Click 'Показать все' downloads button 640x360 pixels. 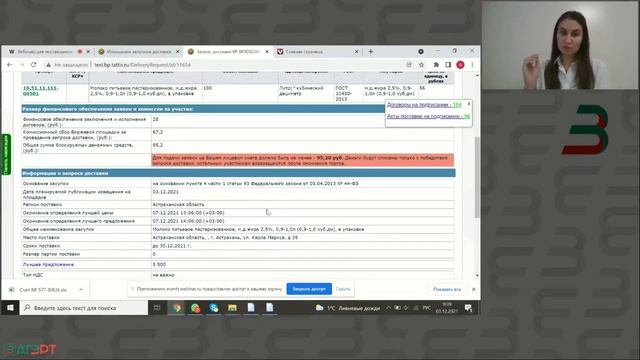coord(447,289)
